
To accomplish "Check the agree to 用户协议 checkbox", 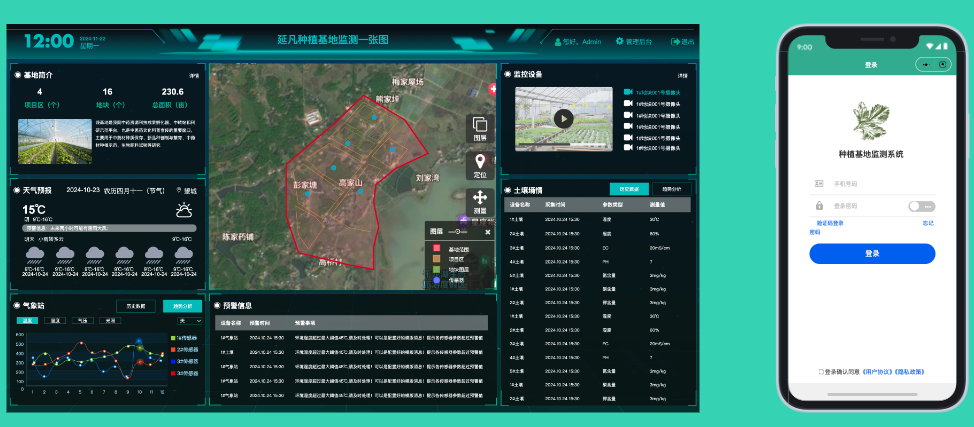I will pyautogui.click(x=821, y=371).
